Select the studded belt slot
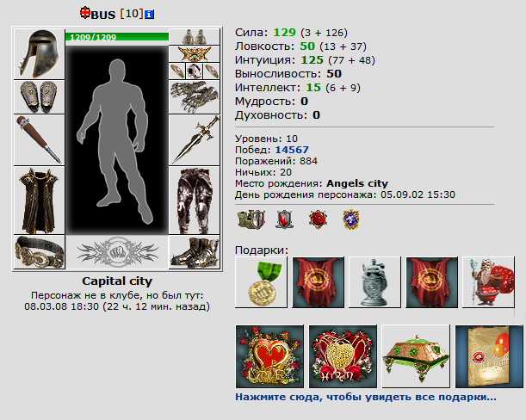This screenshot has height=420, width=526. (40, 252)
